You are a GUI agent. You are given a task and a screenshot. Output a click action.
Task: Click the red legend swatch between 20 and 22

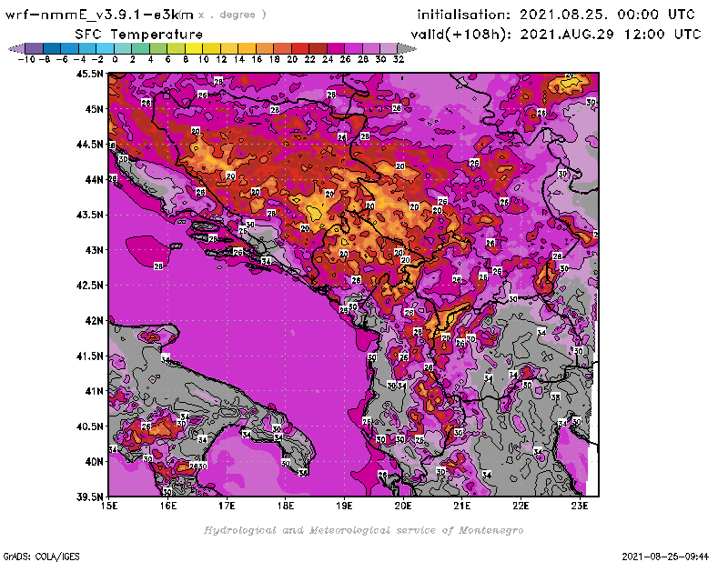click(x=300, y=48)
